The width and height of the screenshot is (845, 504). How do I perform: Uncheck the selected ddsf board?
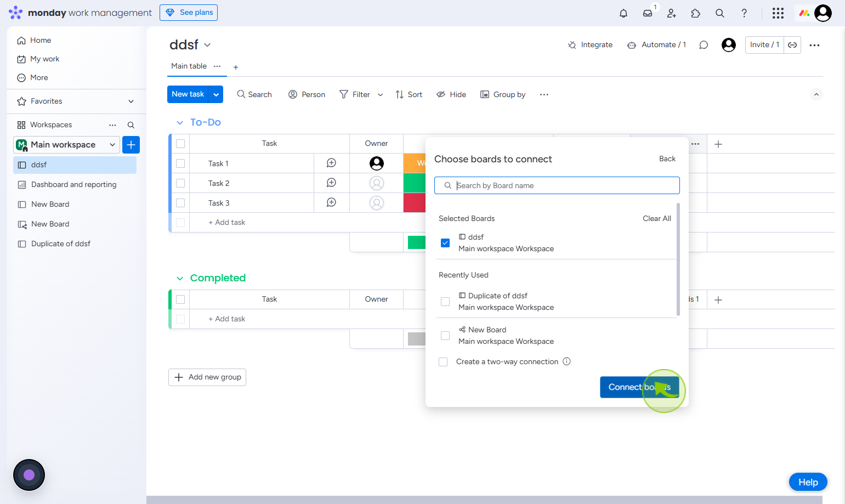(445, 243)
